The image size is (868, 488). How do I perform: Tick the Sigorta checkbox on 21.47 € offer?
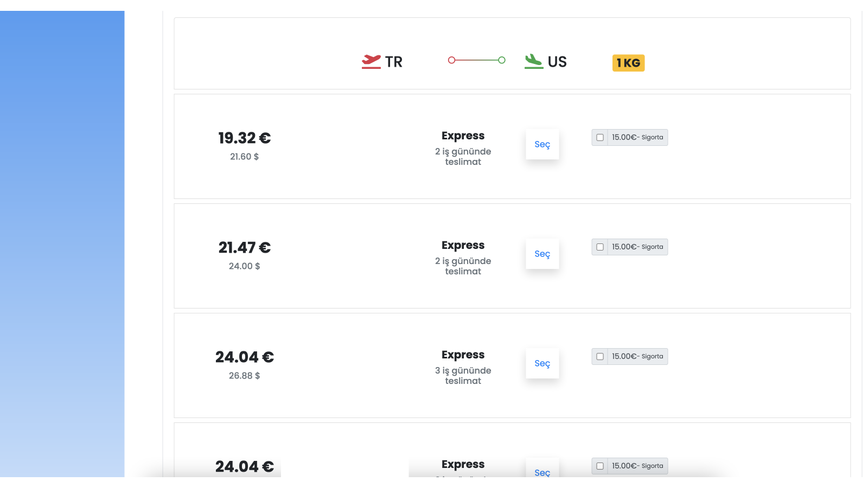point(600,247)
